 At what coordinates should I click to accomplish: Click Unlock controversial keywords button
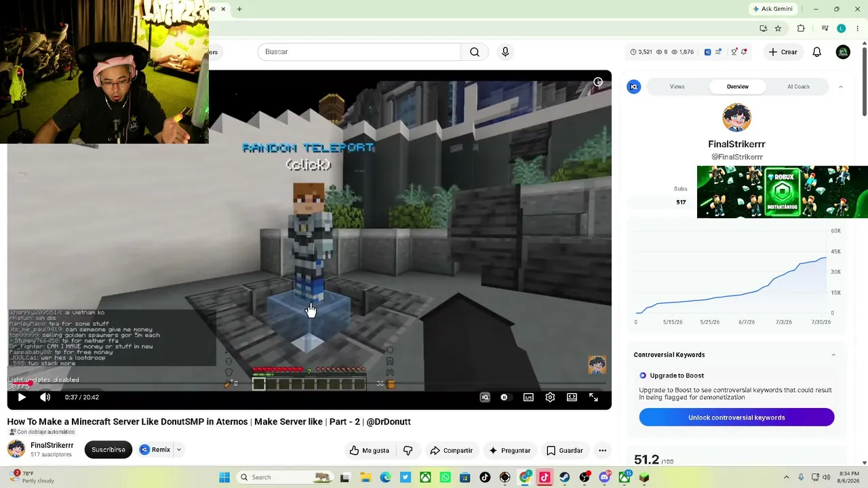pos(736,418)
